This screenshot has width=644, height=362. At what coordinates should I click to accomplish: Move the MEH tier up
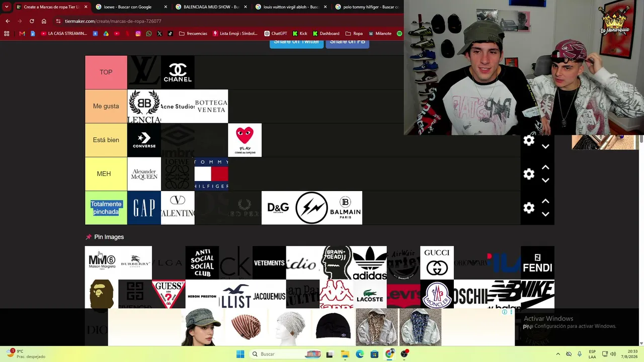(x=545, y=167)
